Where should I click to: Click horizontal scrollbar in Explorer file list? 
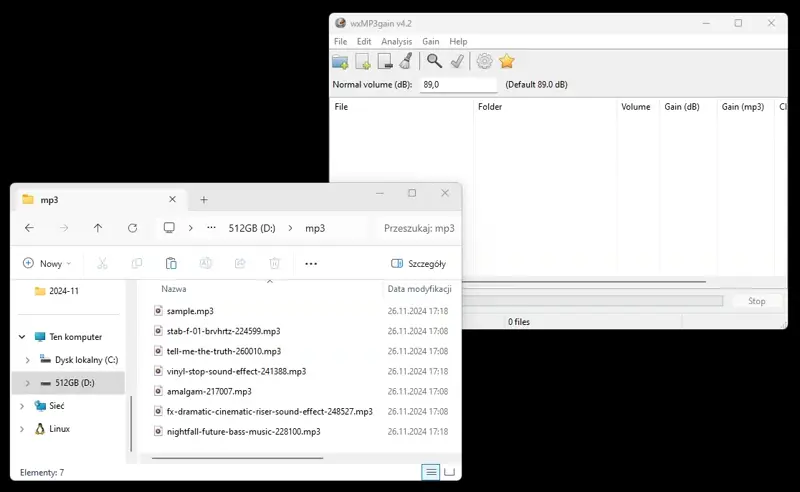coord(237,458)
